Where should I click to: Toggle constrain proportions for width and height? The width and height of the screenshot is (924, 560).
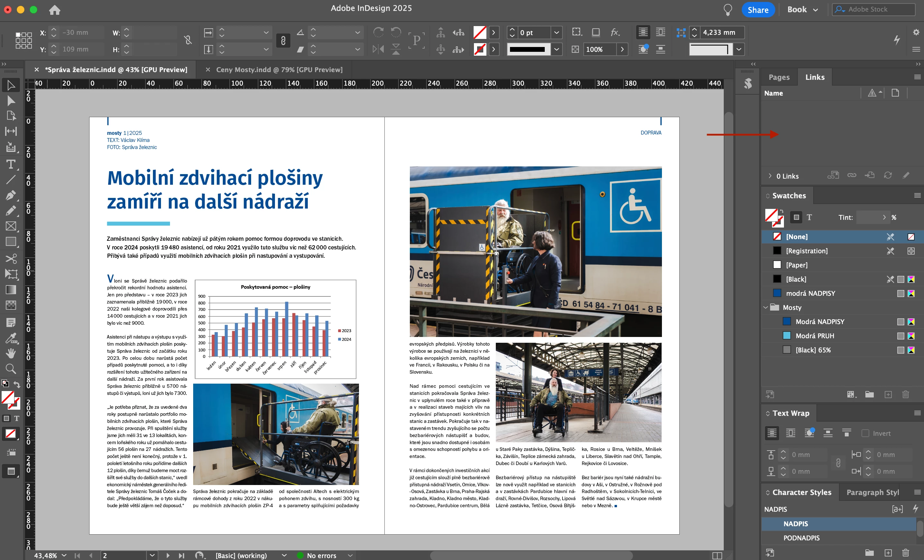(188, 41)
